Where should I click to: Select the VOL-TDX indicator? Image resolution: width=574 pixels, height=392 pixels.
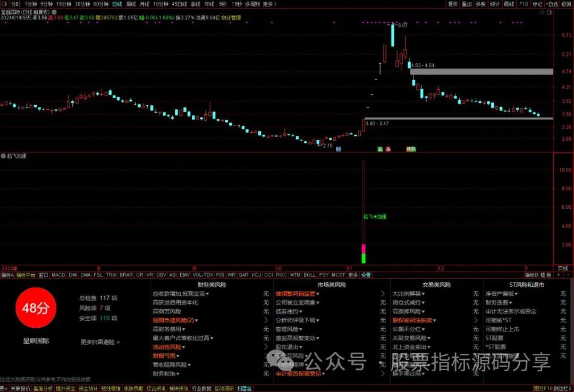coord(203,275)
